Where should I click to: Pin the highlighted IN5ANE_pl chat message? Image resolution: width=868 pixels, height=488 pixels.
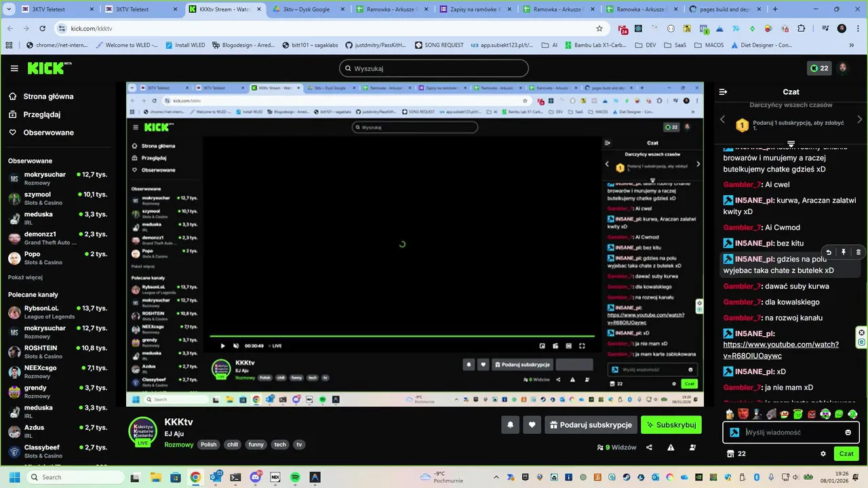click(x=844, y=252)
